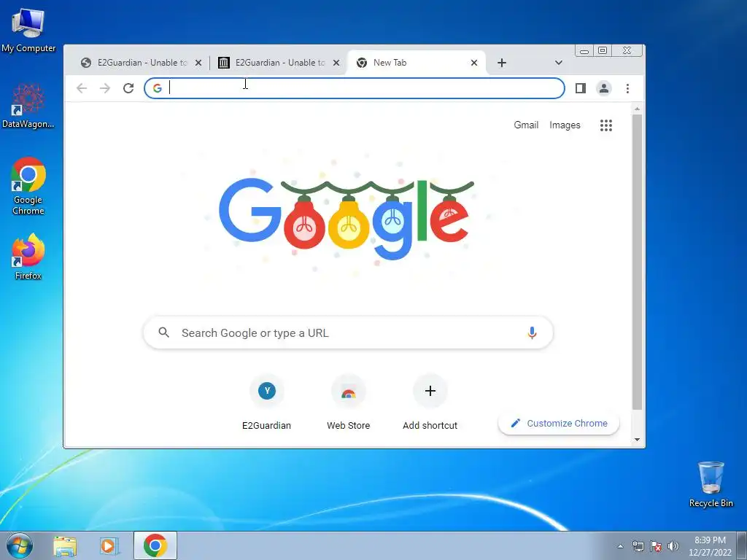Image resolution: width=747 pixels, height=560 pixels.
Task: Switch to the first E2Guardian tab
Action: point(141,63)
